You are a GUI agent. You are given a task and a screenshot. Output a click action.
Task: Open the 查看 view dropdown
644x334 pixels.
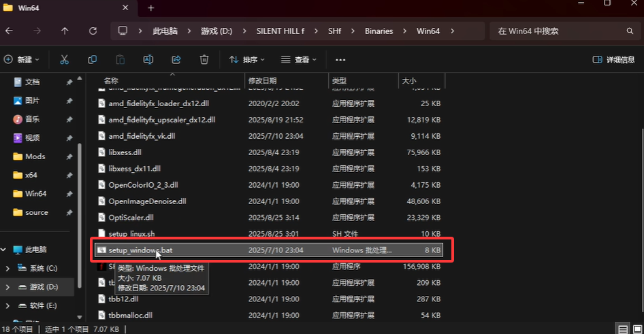coord(298,60)
